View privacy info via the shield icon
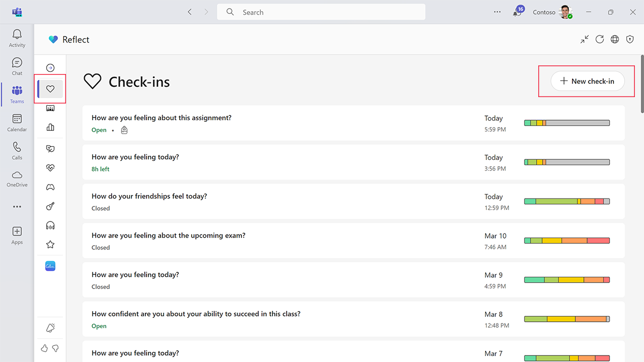Viewport: 644px width, 362px height. point(630,39)
